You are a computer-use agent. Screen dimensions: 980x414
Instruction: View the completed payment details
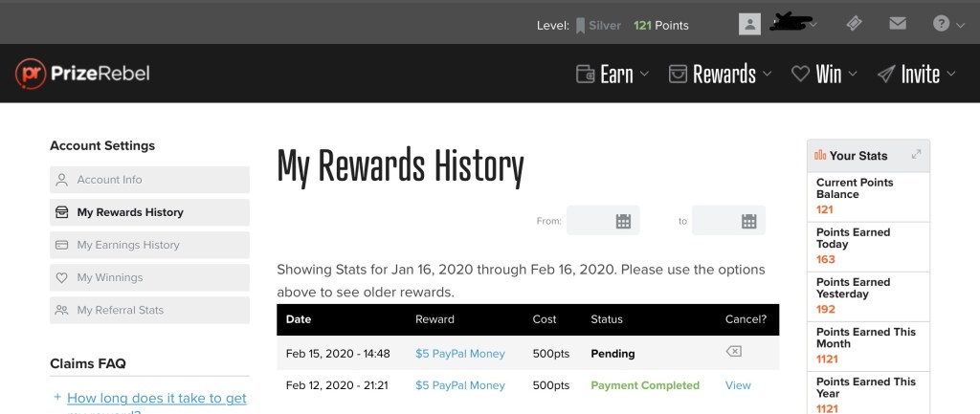738,385
